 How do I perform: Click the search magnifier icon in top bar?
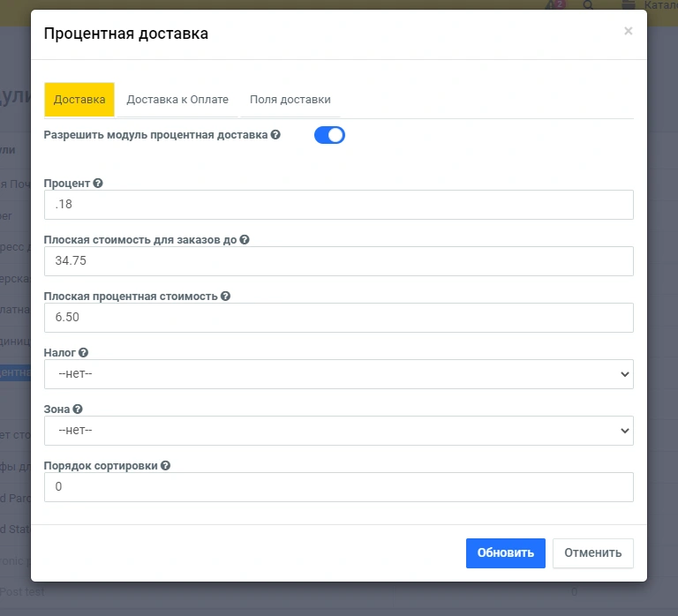589,5
